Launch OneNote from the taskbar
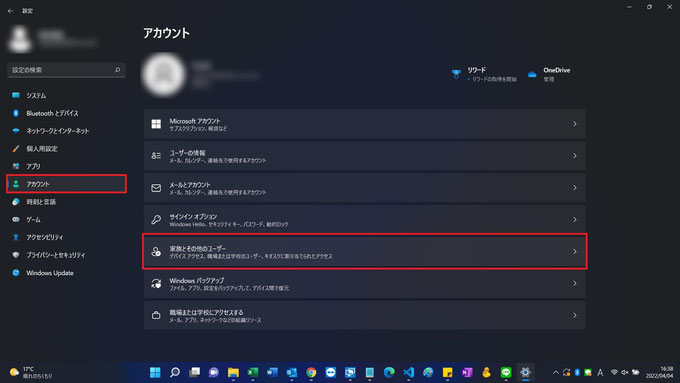Screen dimensions: 680x383 click(467, 372)
